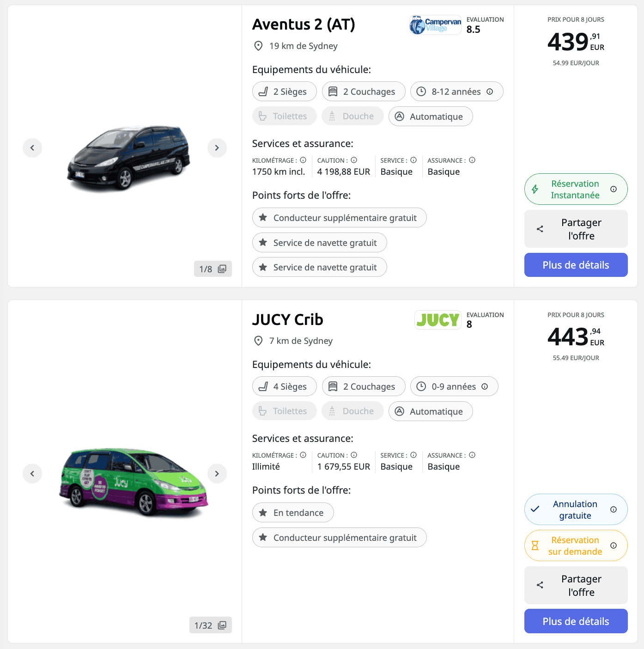644x649 pixels.
Task: Click info icon next to Annulation gratuite
Action: coord(614,509)
